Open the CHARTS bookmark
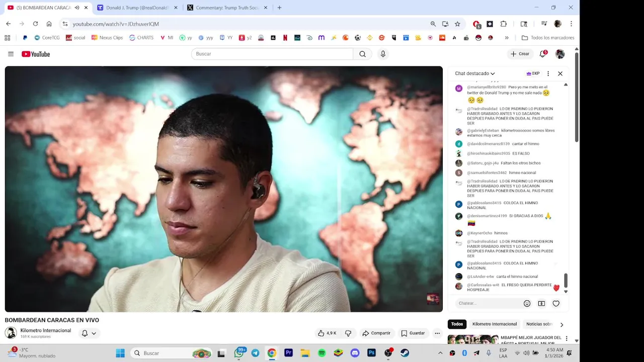The height and width of the screenshot is (362, 644). tap(141, 38)
